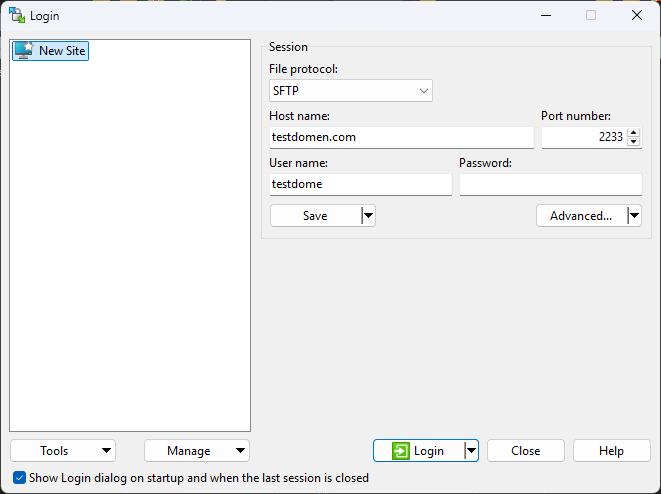This screenshot has width=661, height=494.
Task: Focus the Password input field
Action: [x=550, y=184]
